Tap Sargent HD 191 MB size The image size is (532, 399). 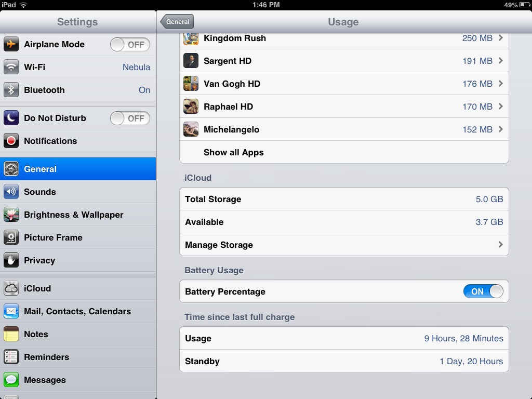click(477, 61)
